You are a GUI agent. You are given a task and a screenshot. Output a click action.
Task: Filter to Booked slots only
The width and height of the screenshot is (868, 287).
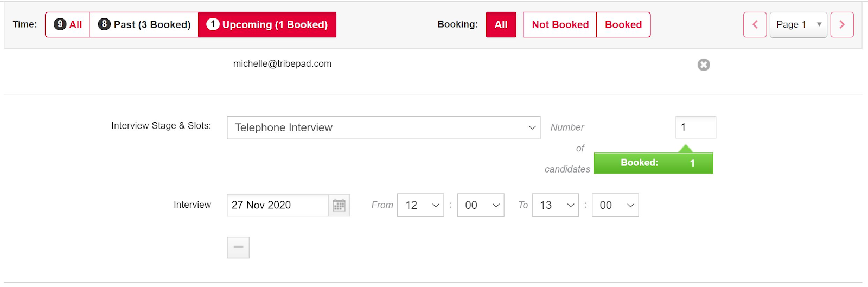coord(623,25)
